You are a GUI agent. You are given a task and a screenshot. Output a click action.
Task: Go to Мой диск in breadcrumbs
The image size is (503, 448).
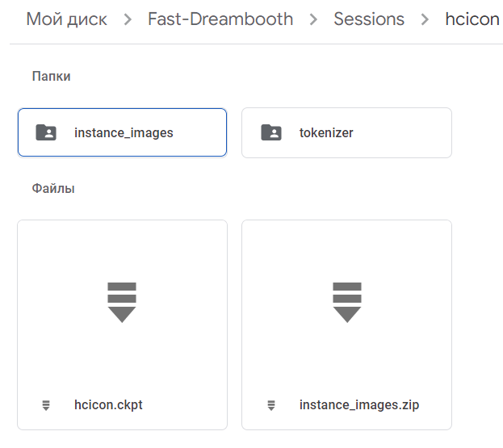(67, 19)
